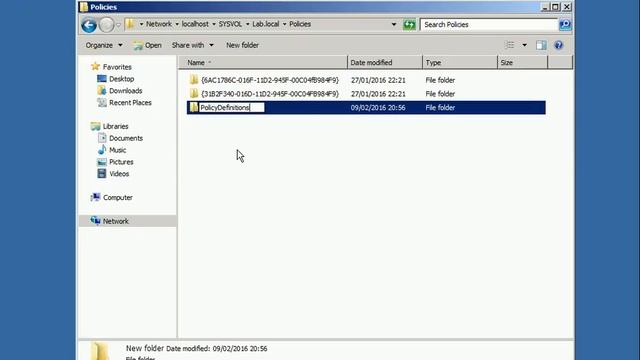Click the Videos icon in the sidebar
640x360 pixels.
[x=102, y=173]
